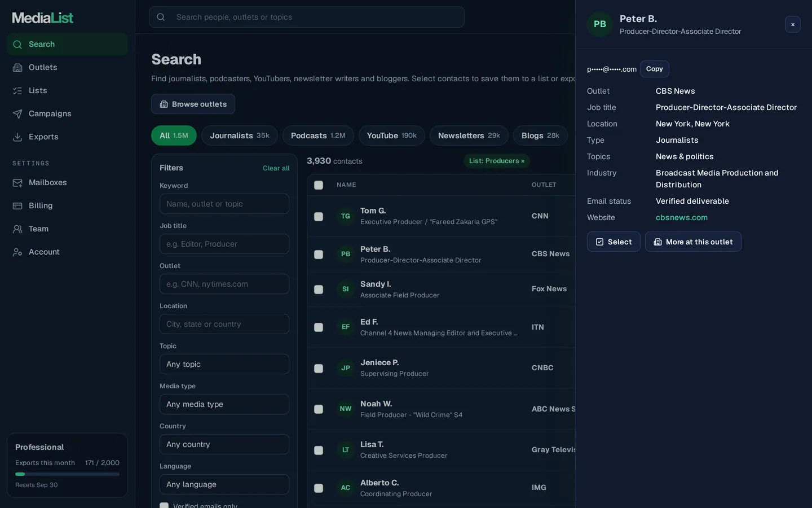Open the Any media type dropdown
The height and width of the screenshot is (508, 812).
(224, 404)
